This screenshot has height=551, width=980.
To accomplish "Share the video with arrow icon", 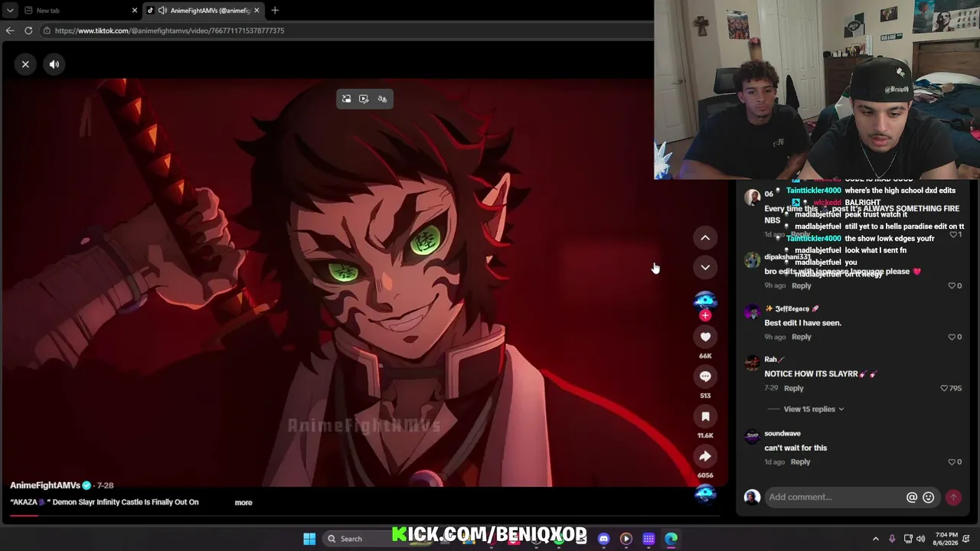I will tap(705, 456).
